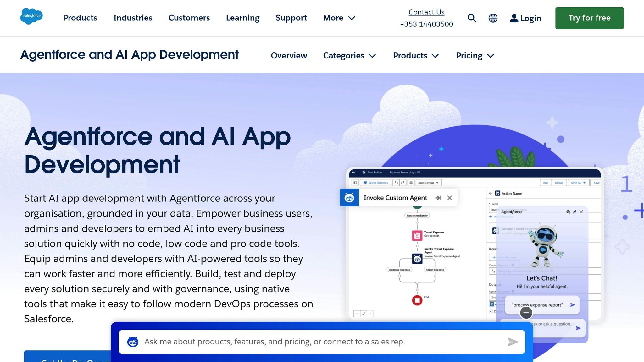Screen dimensions: 644x362
Task: Click the collapse arrow on Invoke Custom Agent panel
Action: [438, 198]
